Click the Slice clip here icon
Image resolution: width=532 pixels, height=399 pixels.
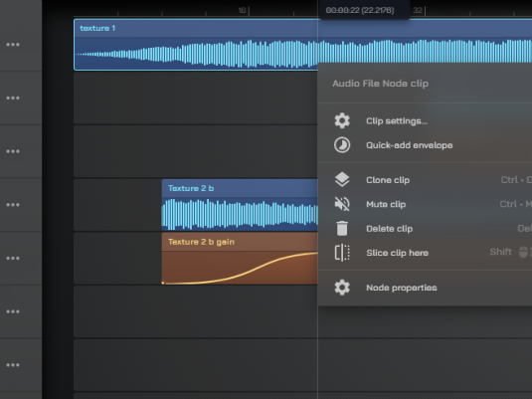[x=342, y=253]
